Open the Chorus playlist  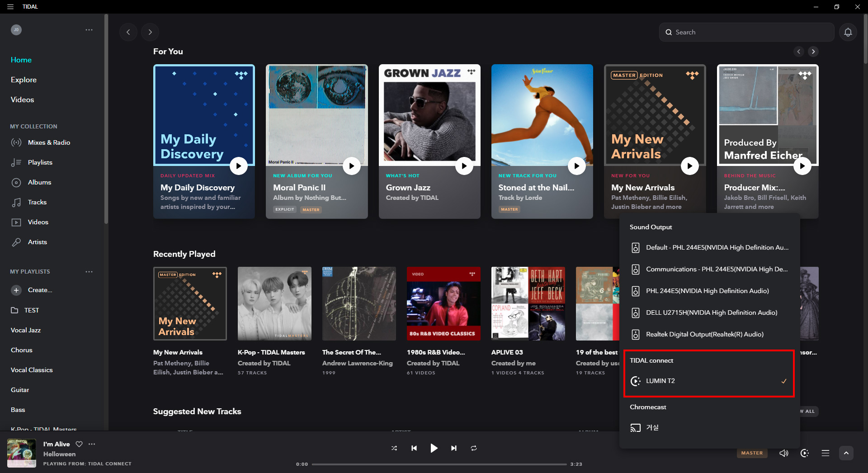(x=22, y=350)
